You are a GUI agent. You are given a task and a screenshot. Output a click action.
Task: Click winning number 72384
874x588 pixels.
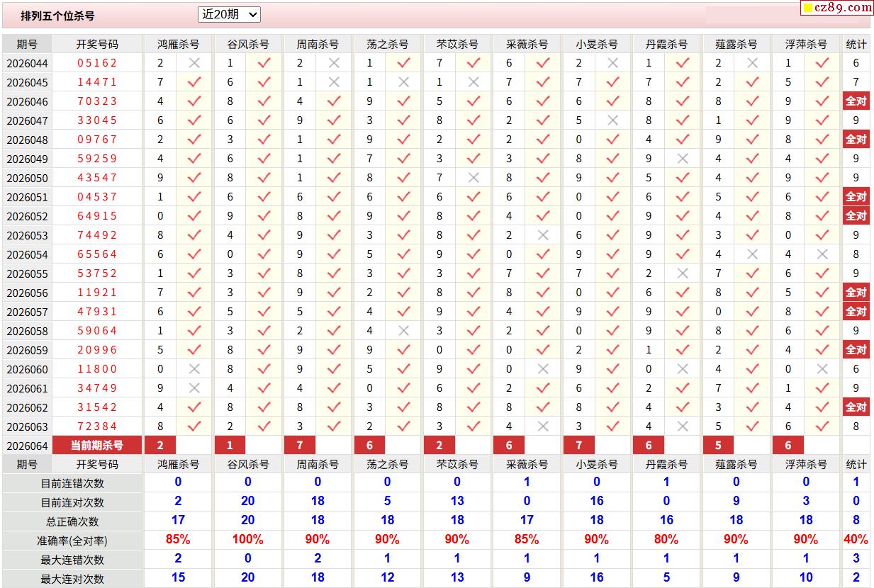click(97, 426)
